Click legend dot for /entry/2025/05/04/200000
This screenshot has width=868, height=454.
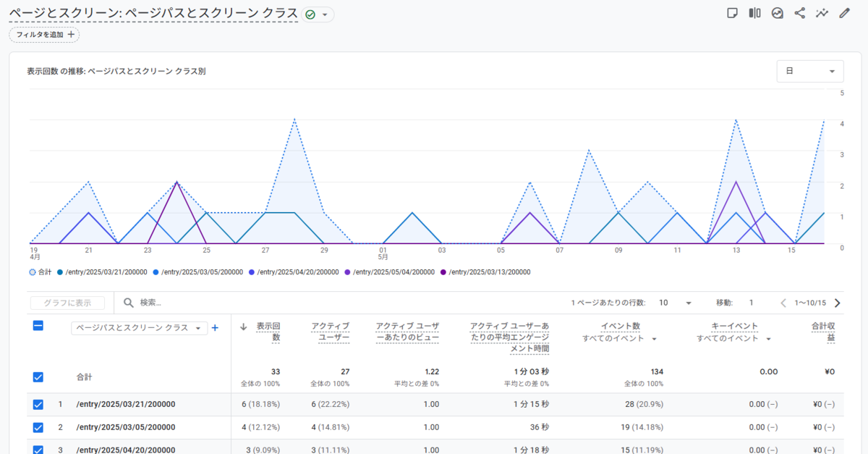point(348,272)
